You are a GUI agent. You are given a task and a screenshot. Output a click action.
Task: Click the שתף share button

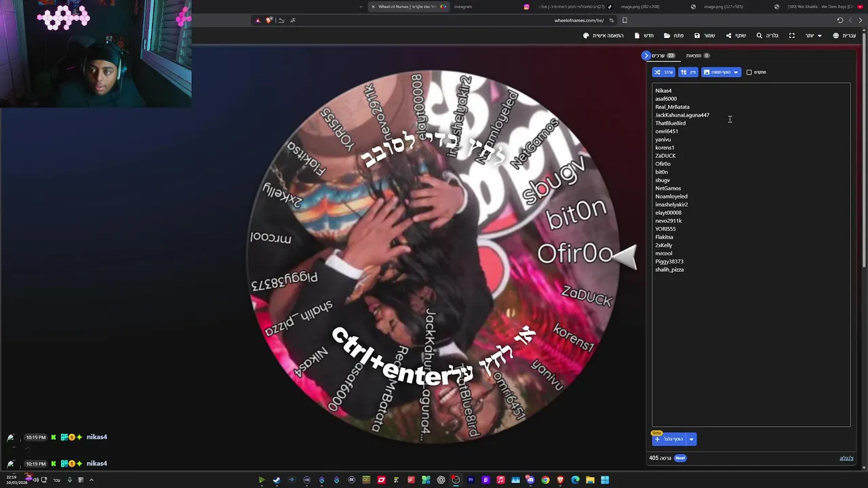[x=736, y=36]
